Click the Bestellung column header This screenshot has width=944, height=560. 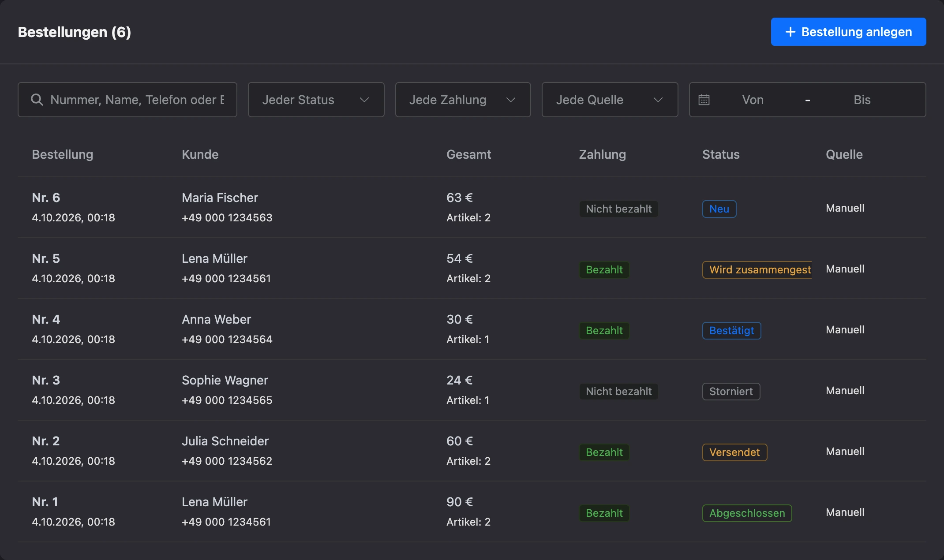coord(63,154)
